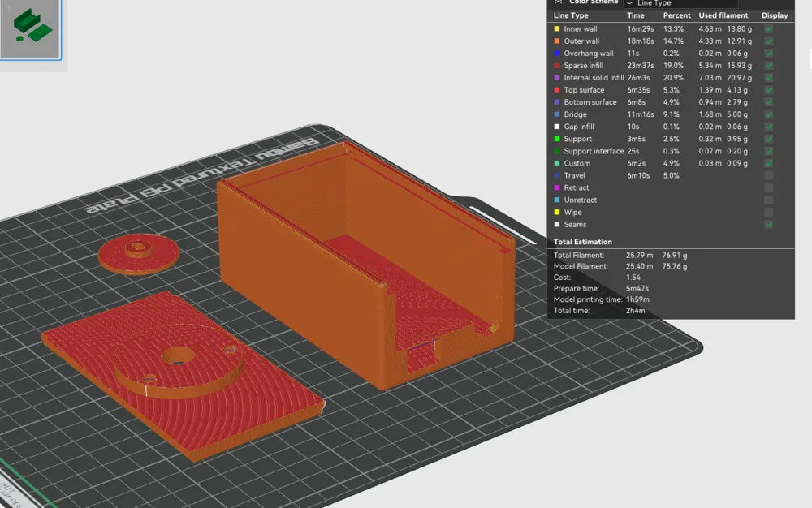Disable the Top surface display checkbox
Viewport: 812px width, 508px height.
click(x=768, y=90)
